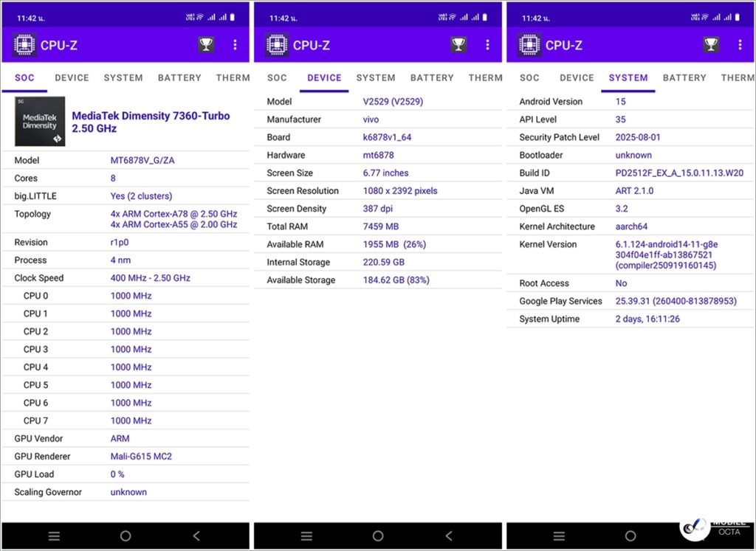Open the three-dot overflow menu on the right screen
Image resolution: width=756 pixels, height=551 pixels.
point(740,45)
